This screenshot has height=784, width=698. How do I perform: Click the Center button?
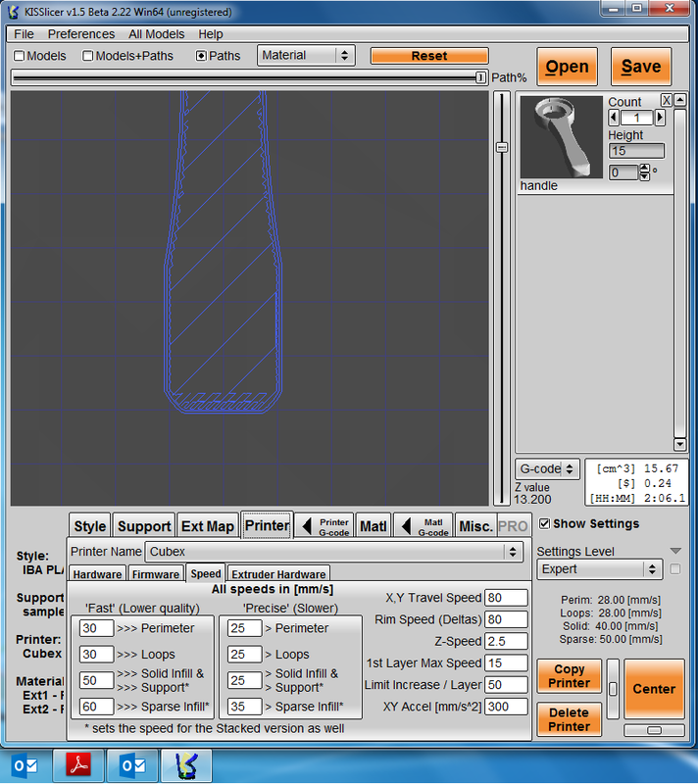click(654, 689)
